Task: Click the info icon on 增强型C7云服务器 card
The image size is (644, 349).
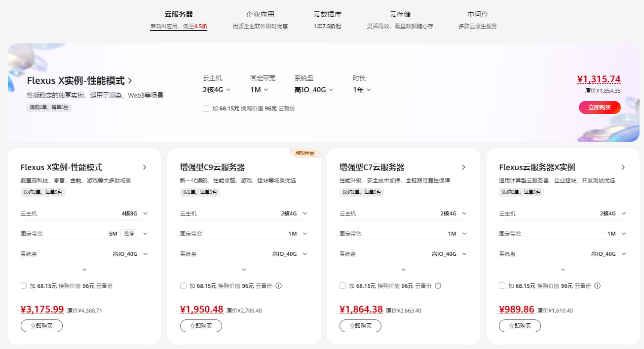Action: pyautogui.click(x=438, y=285)
